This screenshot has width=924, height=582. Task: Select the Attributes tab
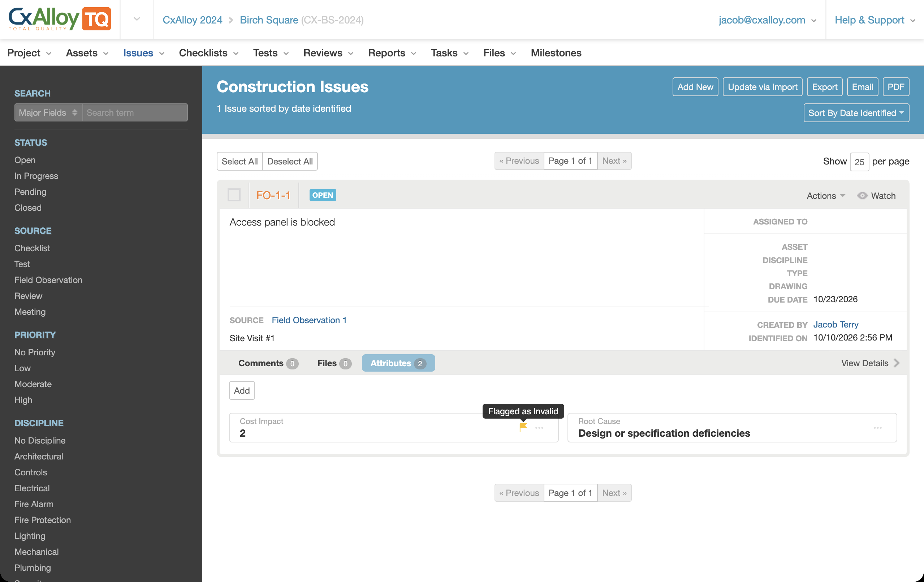point(398,363)
